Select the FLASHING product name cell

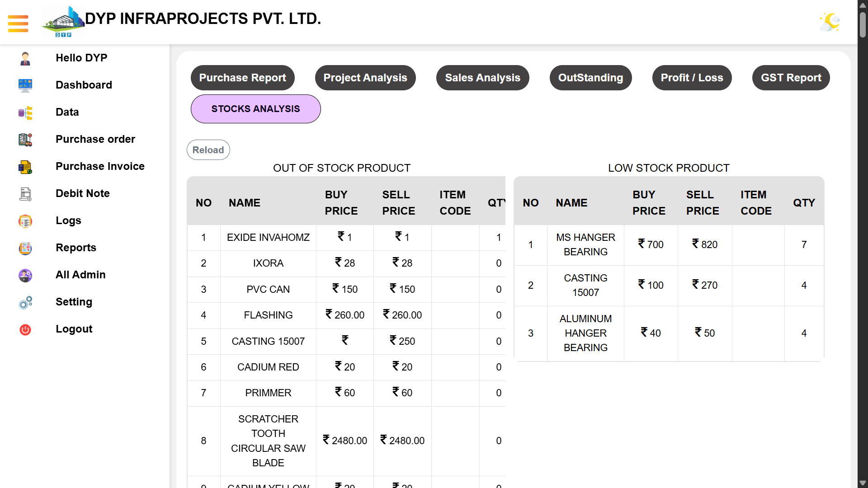tap(268, 315)
